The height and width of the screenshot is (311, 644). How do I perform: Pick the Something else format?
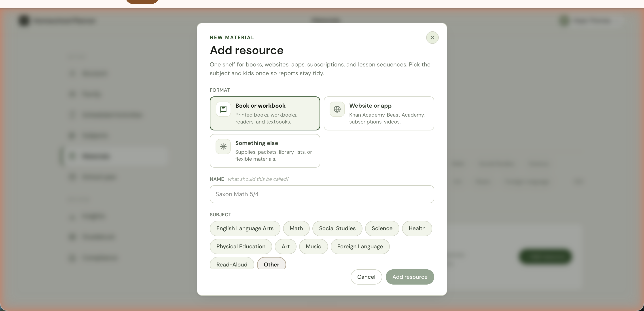[x=265, y=151]
